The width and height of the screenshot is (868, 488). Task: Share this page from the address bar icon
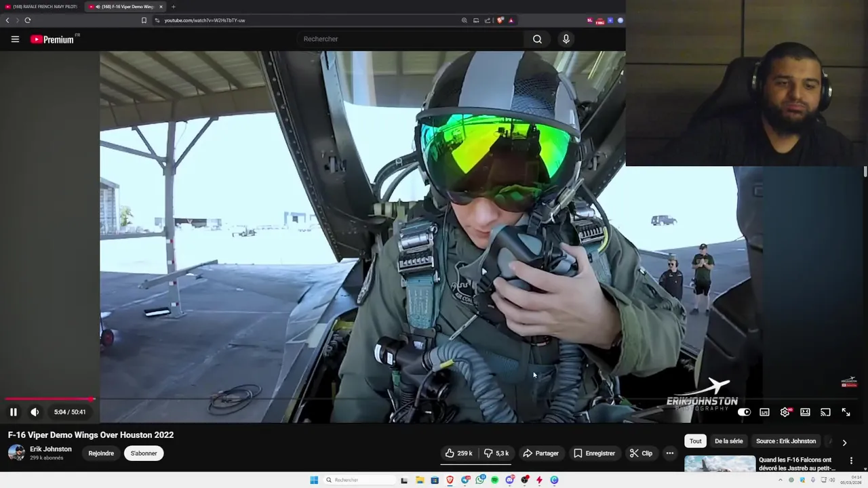(488, 20)
